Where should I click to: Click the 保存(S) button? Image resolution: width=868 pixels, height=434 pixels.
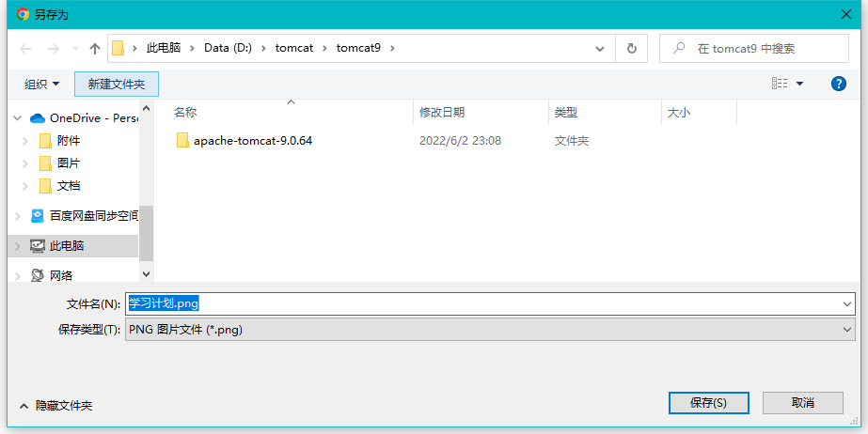point(708,403)
